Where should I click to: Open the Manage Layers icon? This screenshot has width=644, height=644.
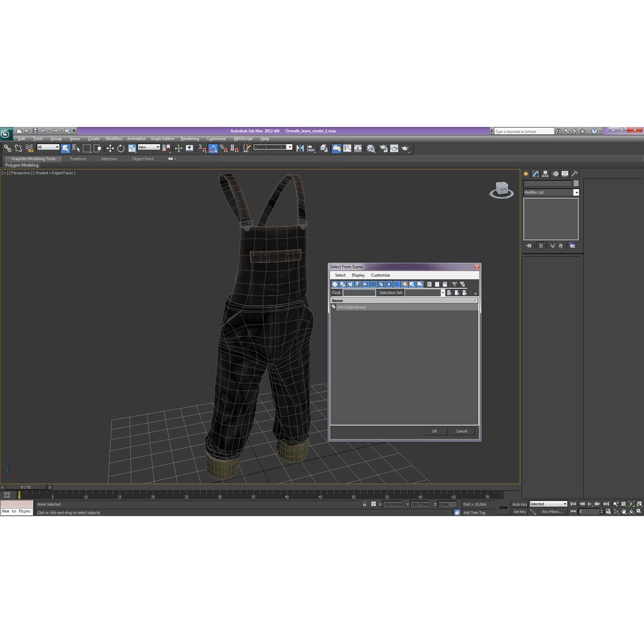[x=324, y=148]
